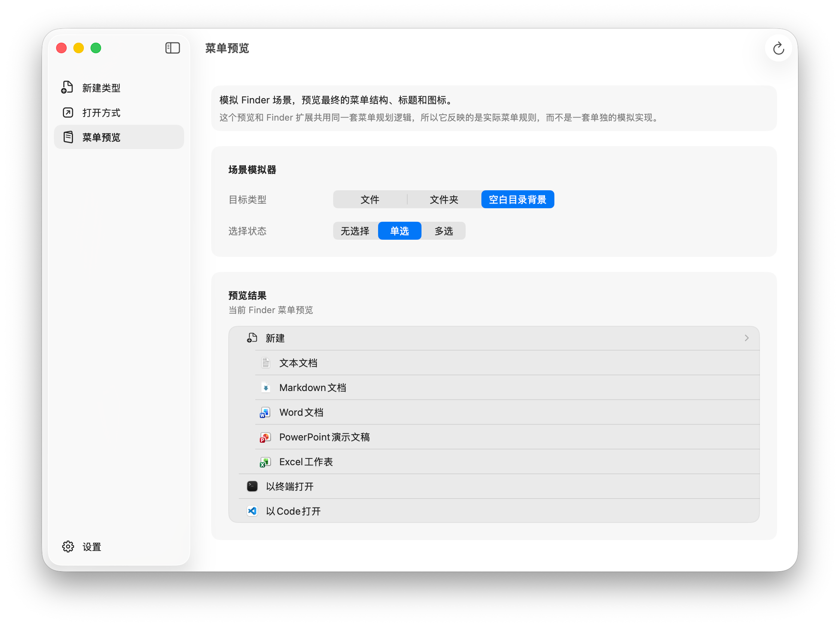840x627 pixels.
Task: Click the Word 文档 icon
Action: 265,412
